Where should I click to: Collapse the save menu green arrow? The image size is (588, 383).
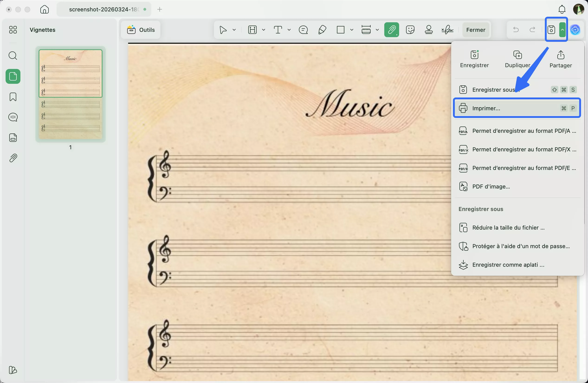pyautogui.click(x=562, y=30)
